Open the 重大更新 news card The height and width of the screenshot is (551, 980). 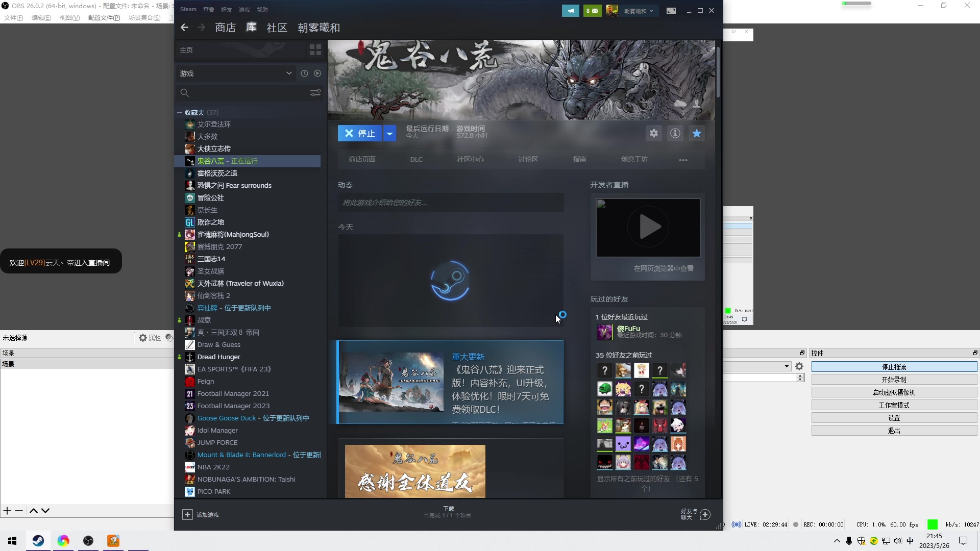450,382
